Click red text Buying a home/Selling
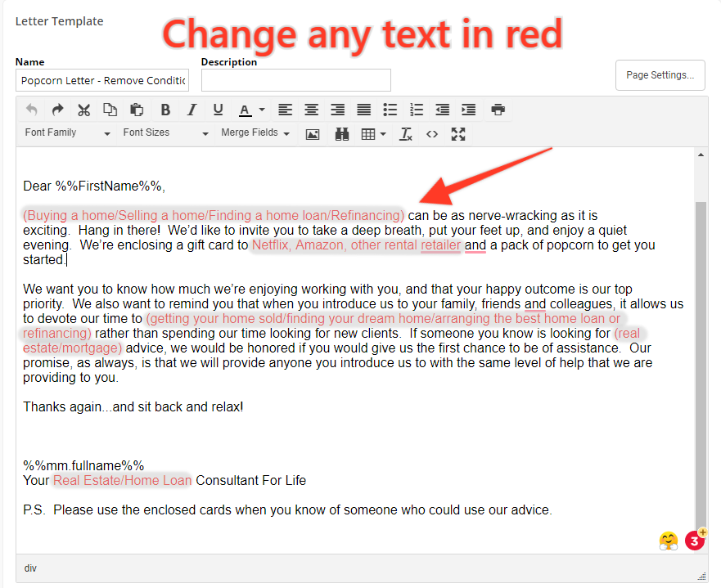The image size is (721, 588). click(x=214, y=215)
